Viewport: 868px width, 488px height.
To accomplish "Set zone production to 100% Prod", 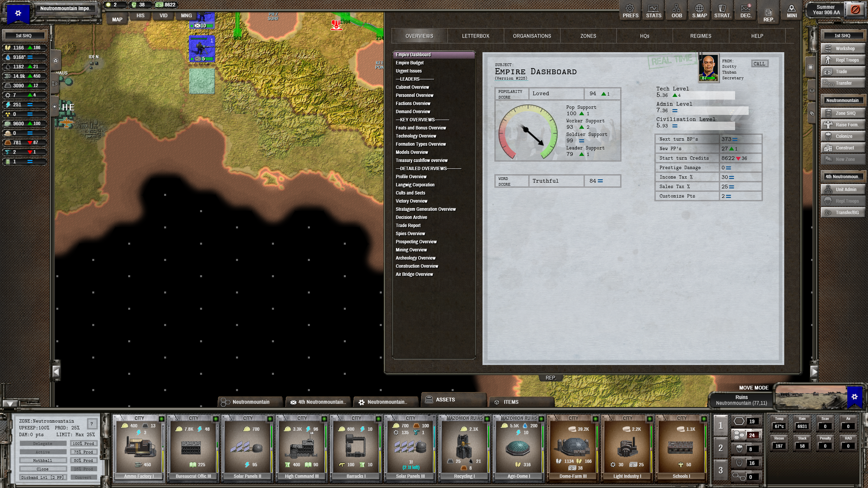I will pyautogui.click(x=83, y=444).
